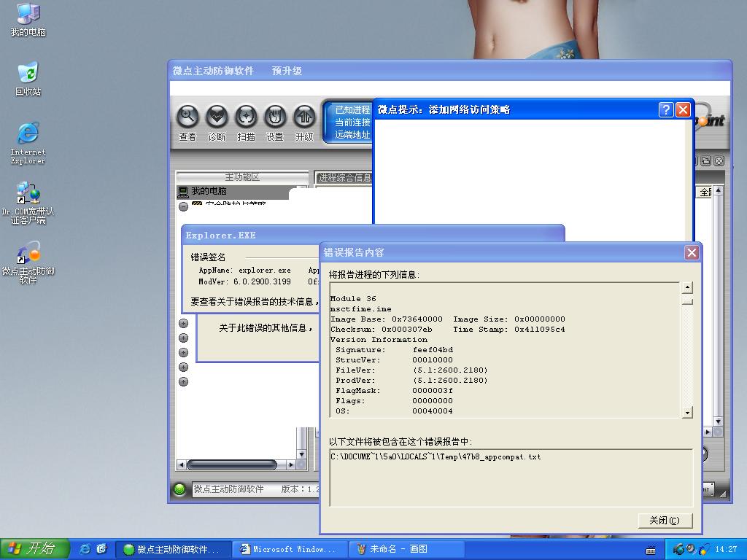Select 远端地址 in the blue panel

pos(352,135)
